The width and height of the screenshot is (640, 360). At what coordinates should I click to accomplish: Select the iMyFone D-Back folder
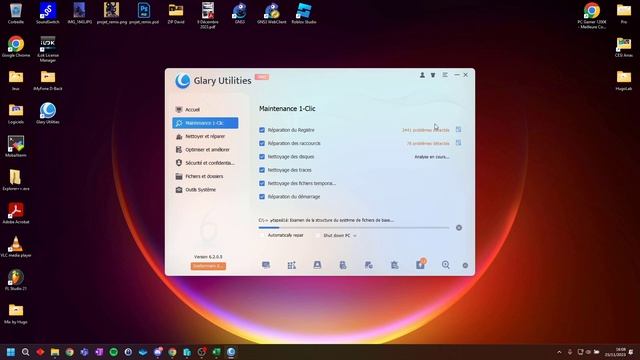[48, 80]
